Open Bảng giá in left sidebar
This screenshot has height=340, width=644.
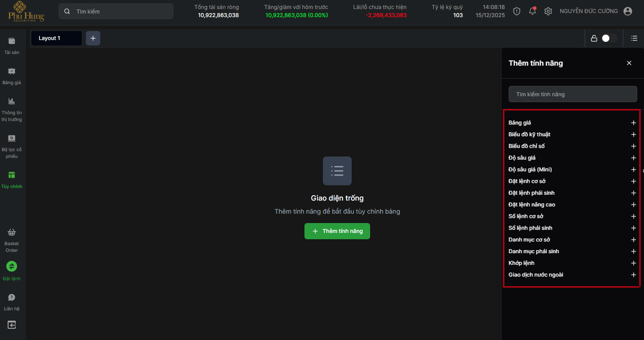coord(12,72)
